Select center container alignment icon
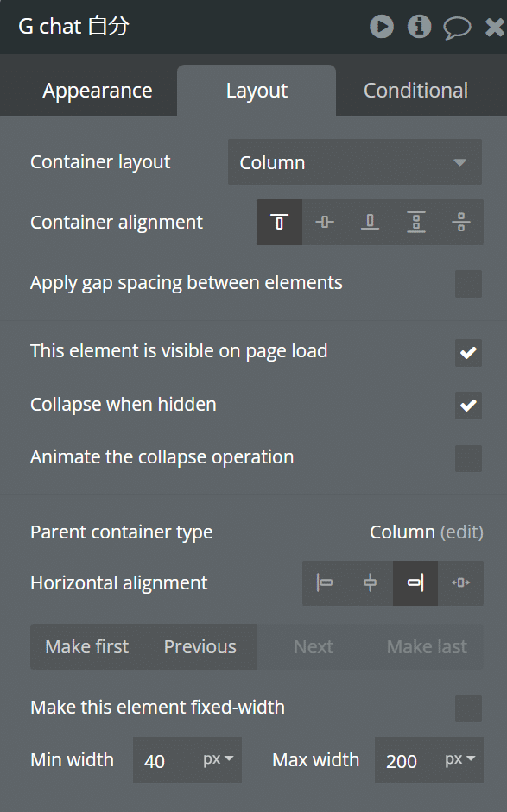This screenshot has height=812, width=507. [325, 222]
